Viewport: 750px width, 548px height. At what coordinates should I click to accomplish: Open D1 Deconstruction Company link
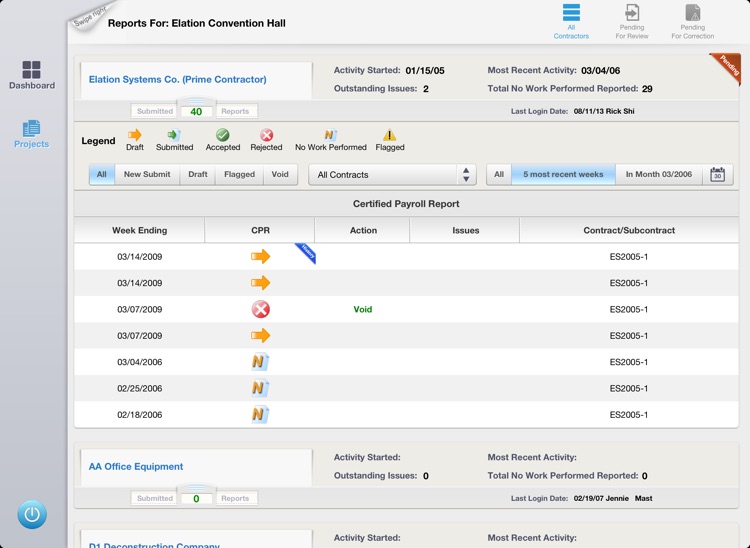(x=154, y=545)
